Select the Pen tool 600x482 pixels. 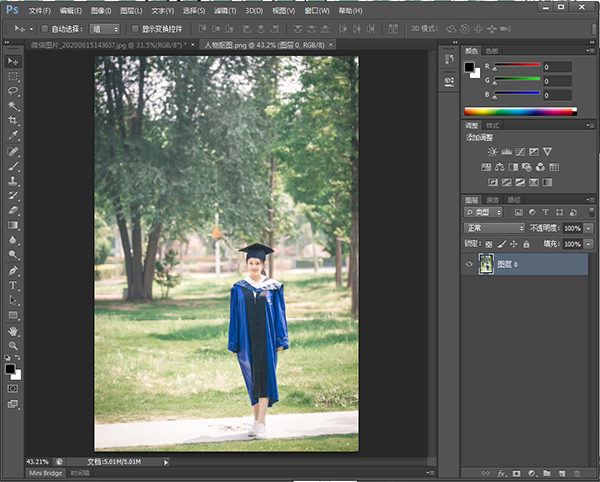(13, 270)
